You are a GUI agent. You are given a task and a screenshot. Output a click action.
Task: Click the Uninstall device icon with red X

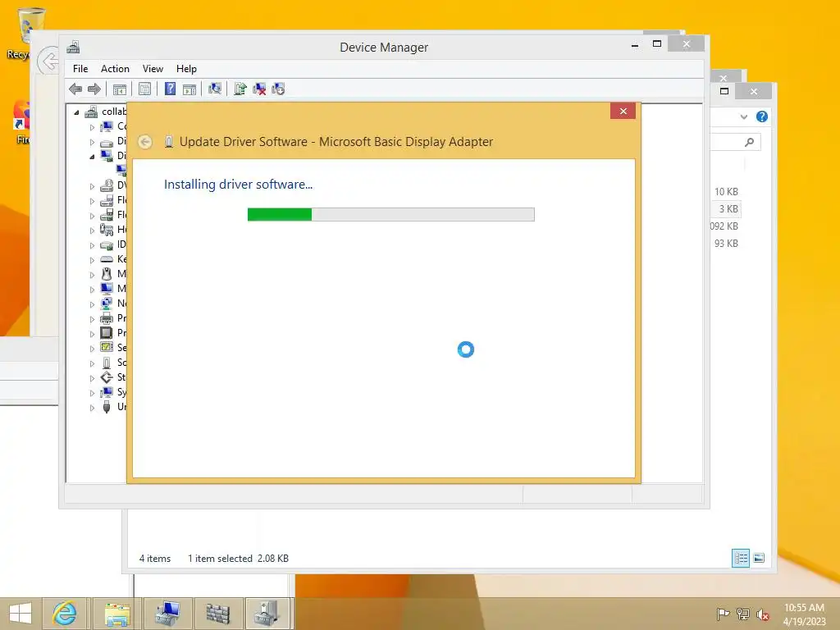coord(259,89)
